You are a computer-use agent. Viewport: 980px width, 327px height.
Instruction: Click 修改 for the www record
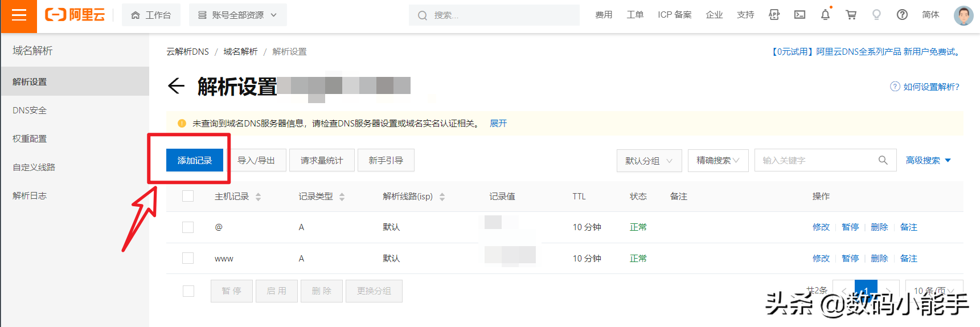pyautogui.click(x=821, y=259)
